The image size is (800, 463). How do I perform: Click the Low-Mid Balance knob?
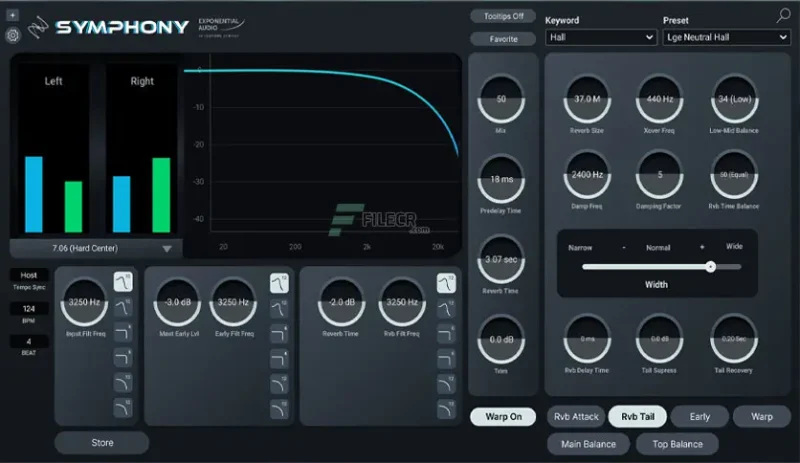click(735, 100)
